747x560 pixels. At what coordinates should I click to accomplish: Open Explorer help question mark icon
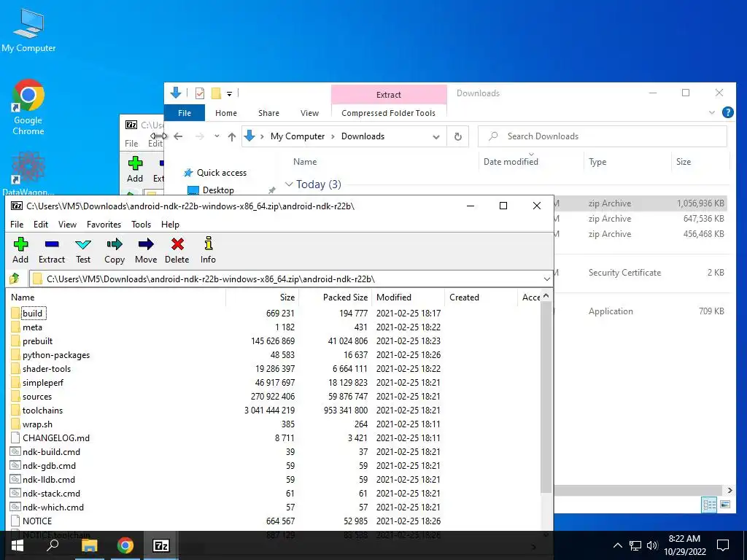coord(727,112)
